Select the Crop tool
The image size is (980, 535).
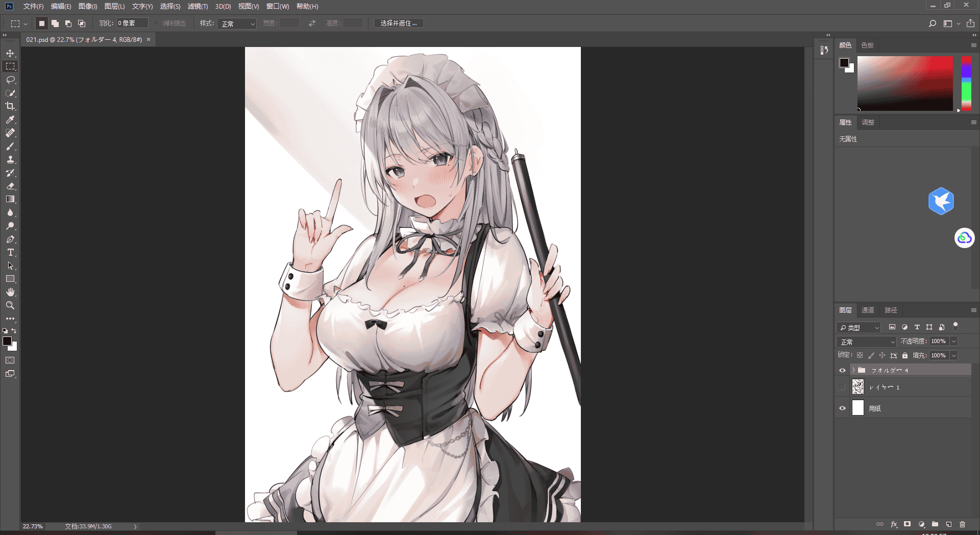[10, 106]
